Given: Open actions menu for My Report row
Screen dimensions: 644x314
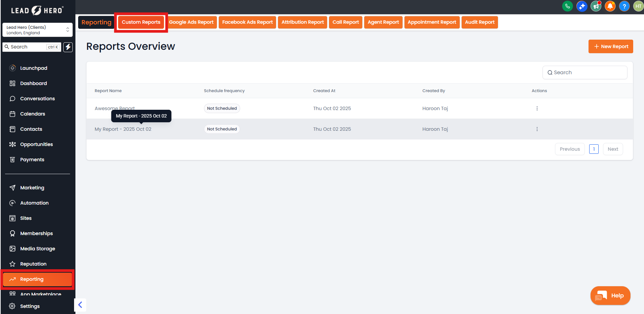Looking at the screenshot, I should point(537,129).
